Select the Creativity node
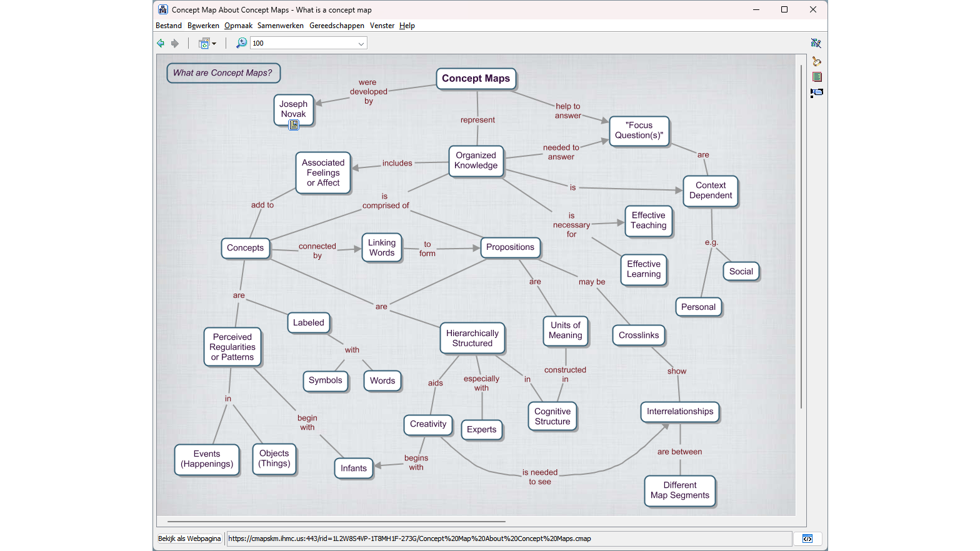Screen dimensions: 980x551 (x=428, y=424)
